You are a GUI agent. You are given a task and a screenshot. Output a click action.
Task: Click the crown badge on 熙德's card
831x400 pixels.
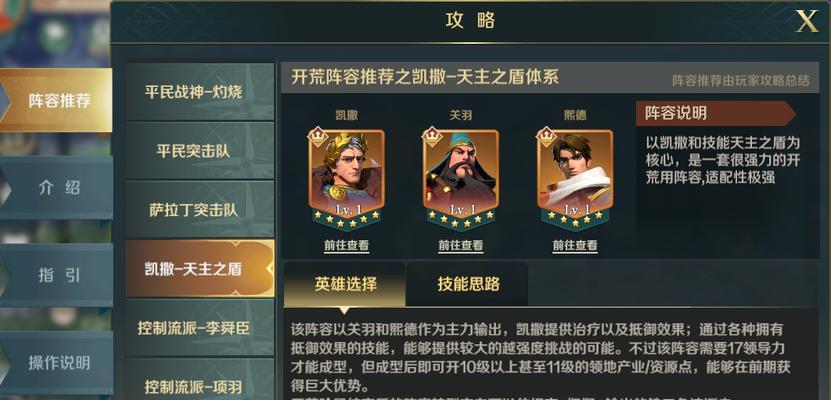click(546, 137)
